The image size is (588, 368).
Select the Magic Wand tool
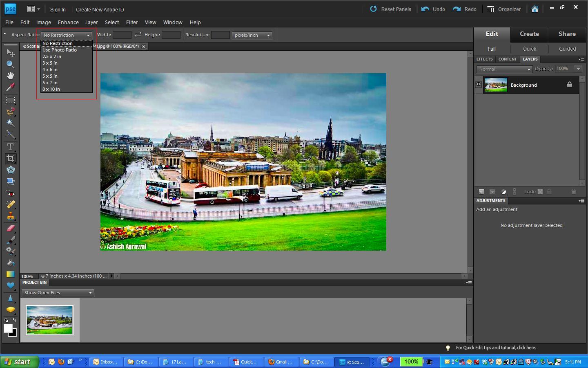[10, 123]
